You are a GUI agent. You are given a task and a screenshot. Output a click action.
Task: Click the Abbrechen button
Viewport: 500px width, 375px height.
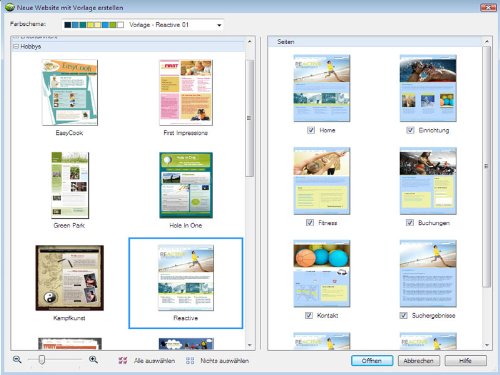419,361
